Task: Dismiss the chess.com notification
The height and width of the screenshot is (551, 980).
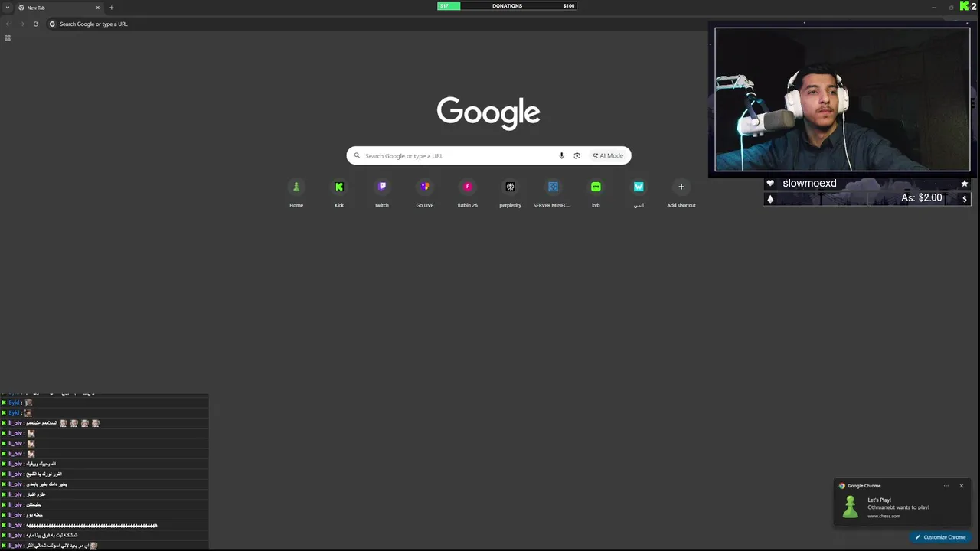Action: point(962,486)
